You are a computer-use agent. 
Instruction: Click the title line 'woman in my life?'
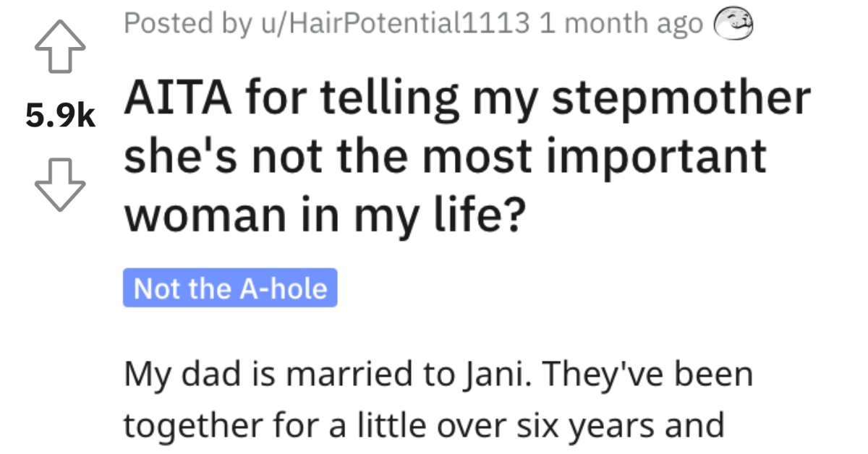322,215
